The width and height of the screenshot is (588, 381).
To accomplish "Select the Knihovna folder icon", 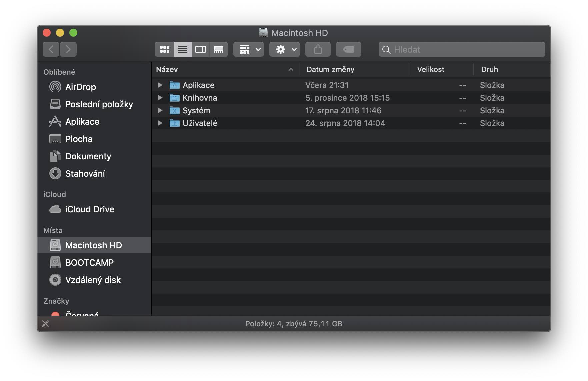I will pyautogui.click(x=174, y=98).
